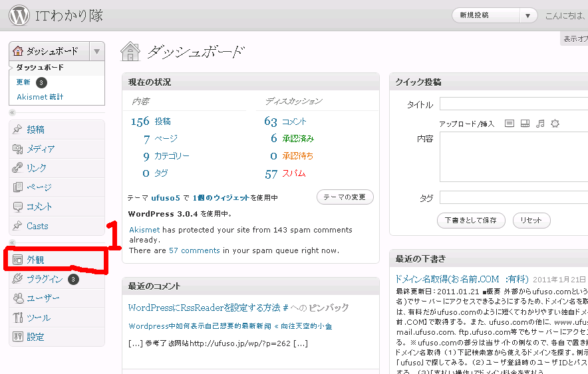Click the add image icon in Quick Post

[510, 124]
